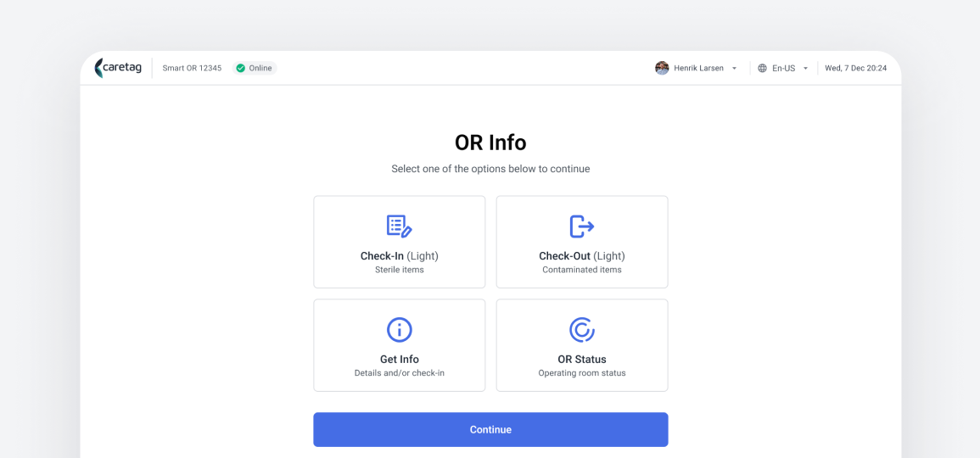
Task: Select the Check-In (Light) label
Action: [400, 255]
